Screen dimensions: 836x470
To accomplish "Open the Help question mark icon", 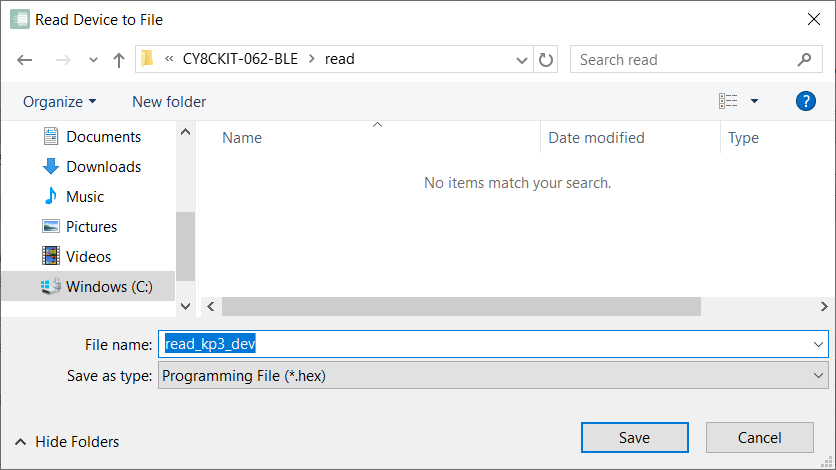I will pos(805,101).
